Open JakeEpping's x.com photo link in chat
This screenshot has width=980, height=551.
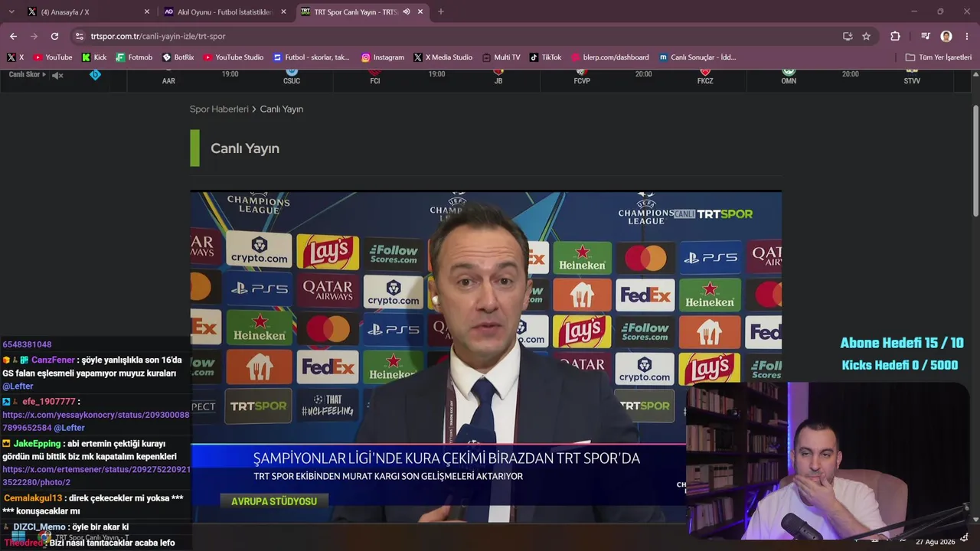point(96,476)
